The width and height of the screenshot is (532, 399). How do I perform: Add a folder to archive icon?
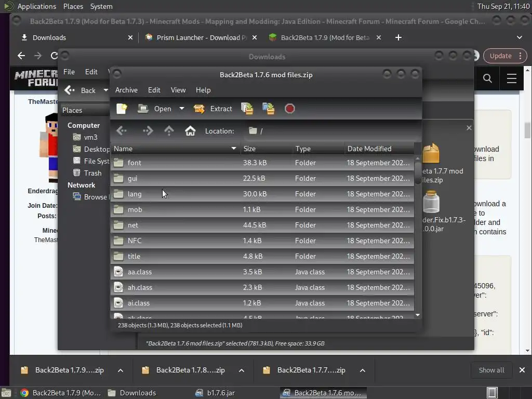tap(269, 109)
